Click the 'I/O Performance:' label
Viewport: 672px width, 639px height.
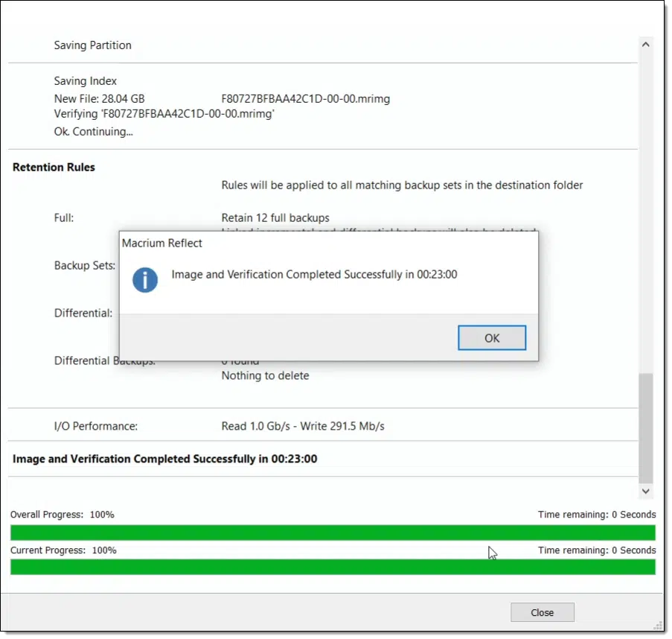pyautogui.click(x=96, y=426)
